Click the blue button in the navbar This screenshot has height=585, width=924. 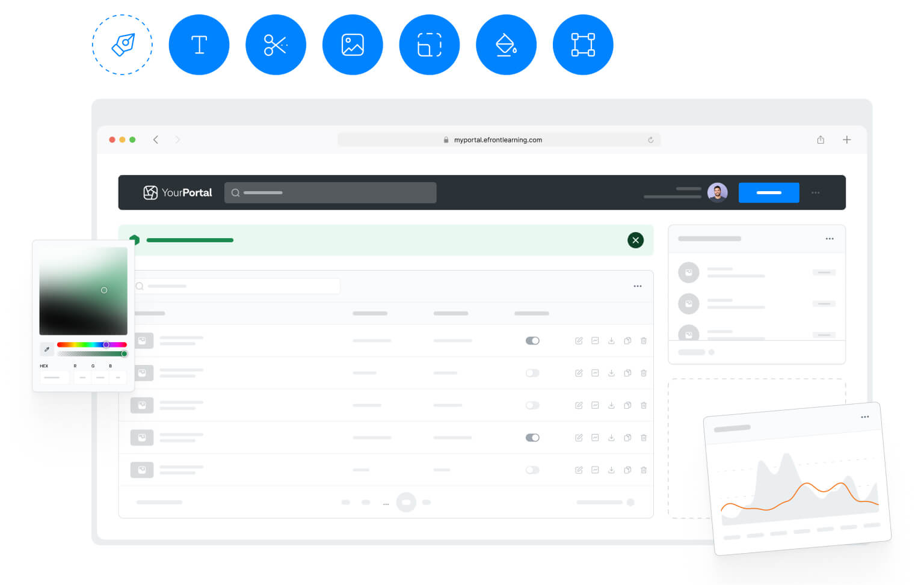(768, 192)
